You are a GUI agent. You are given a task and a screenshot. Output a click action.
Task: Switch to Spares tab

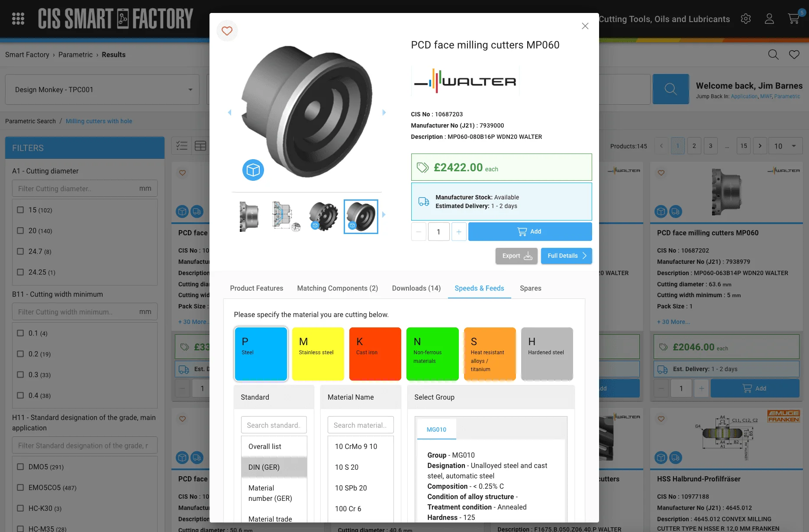(531, 288)
